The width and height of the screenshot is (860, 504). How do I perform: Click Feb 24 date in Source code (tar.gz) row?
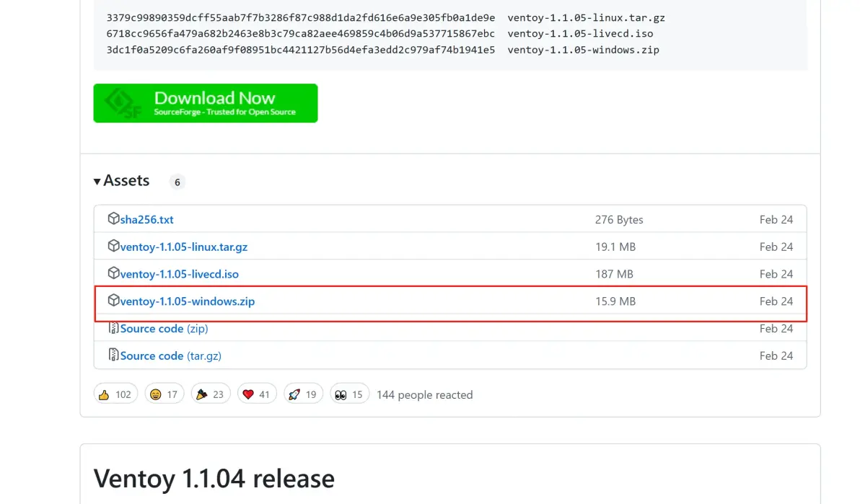point(776,356)
